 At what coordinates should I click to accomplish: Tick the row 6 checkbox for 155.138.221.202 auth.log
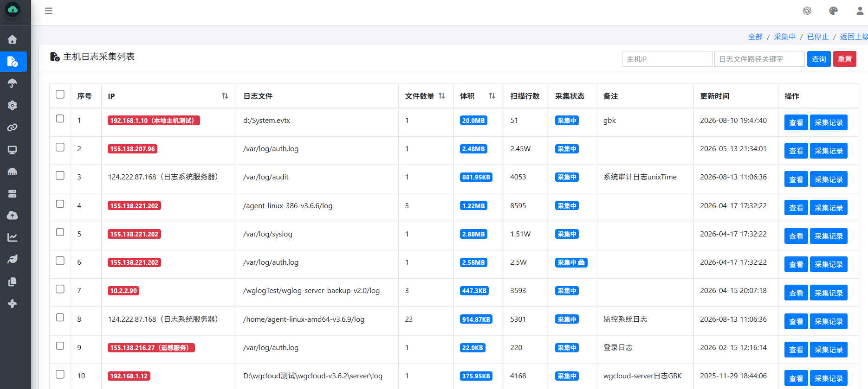(x=60, y=261)
